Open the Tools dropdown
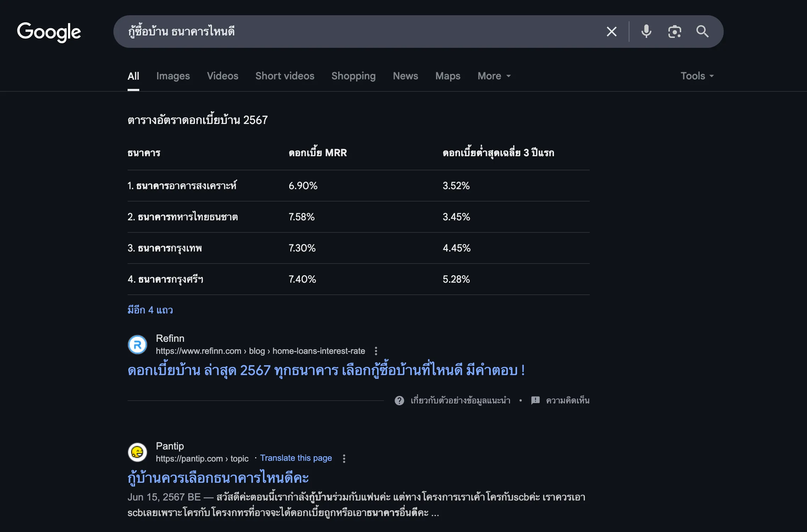This screenshot has width=807, height=532. pos(697,76)
